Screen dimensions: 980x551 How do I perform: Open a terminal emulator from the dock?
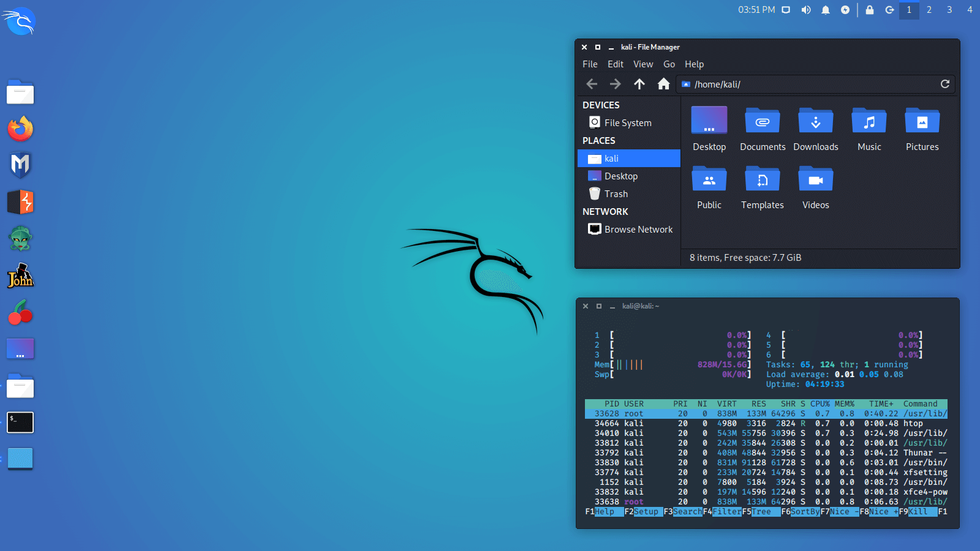pos(20,422)
